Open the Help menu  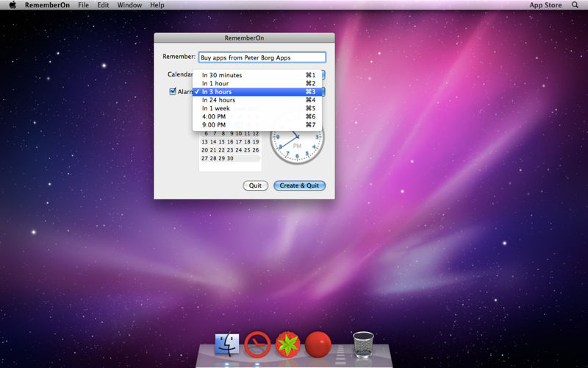click(x=157, y=5)
